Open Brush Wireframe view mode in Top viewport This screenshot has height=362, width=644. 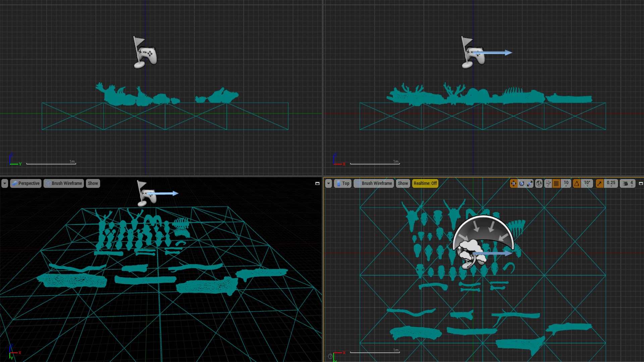[374, 183]
